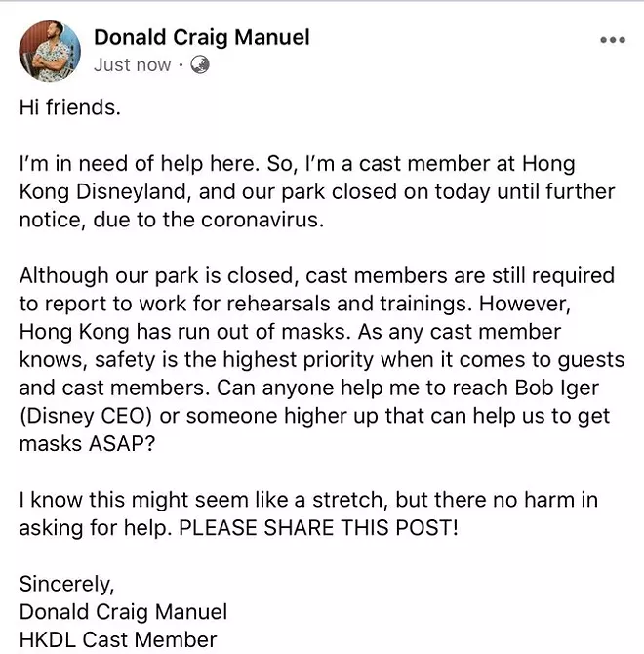Click the "PLEASE SHARE THIS POST!" text

(x=318, y=528)
